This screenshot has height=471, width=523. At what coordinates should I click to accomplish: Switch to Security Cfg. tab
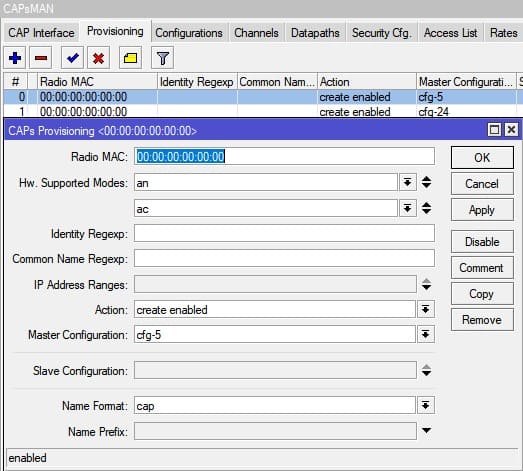point(382,33)
